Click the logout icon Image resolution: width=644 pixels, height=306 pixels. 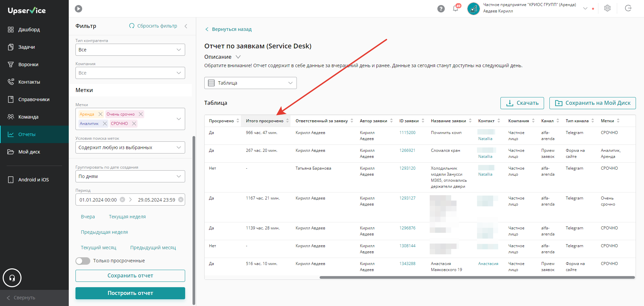[628, 8]
